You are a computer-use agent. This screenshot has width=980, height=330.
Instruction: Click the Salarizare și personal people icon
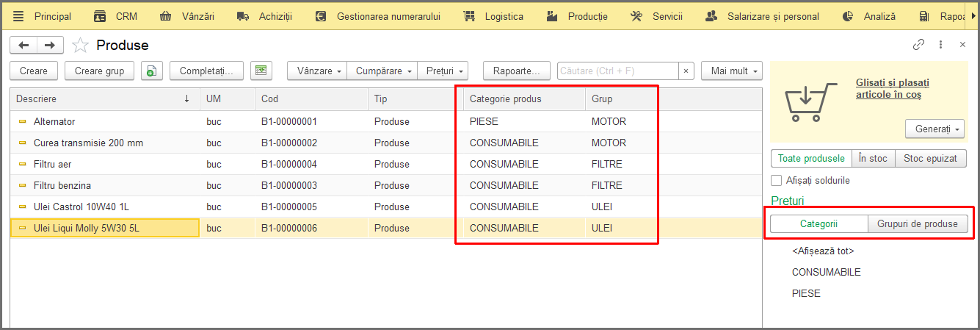point(711,16)
